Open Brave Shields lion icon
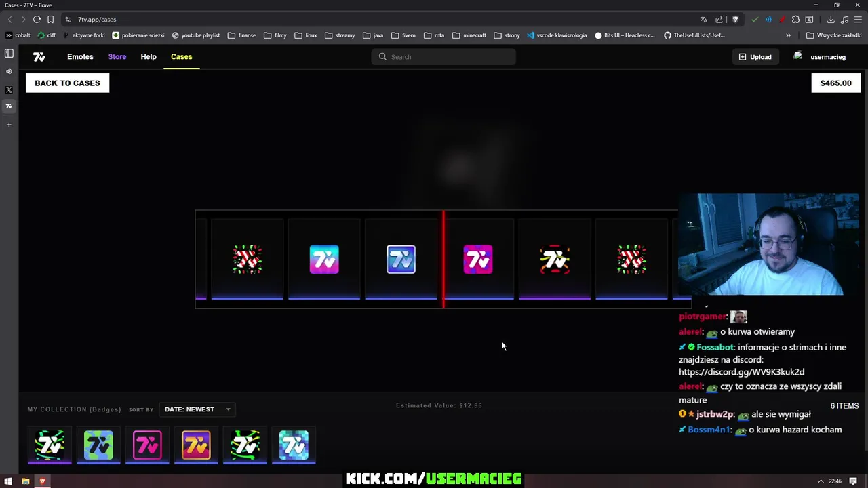The height and width of the screenshot is (488, 868). [735, 20]
